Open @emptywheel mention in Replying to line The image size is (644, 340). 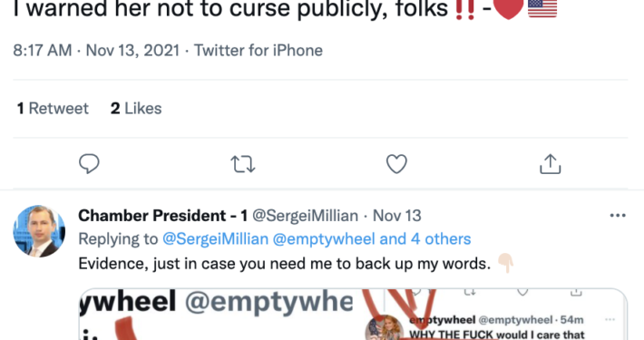coord(324,239)
